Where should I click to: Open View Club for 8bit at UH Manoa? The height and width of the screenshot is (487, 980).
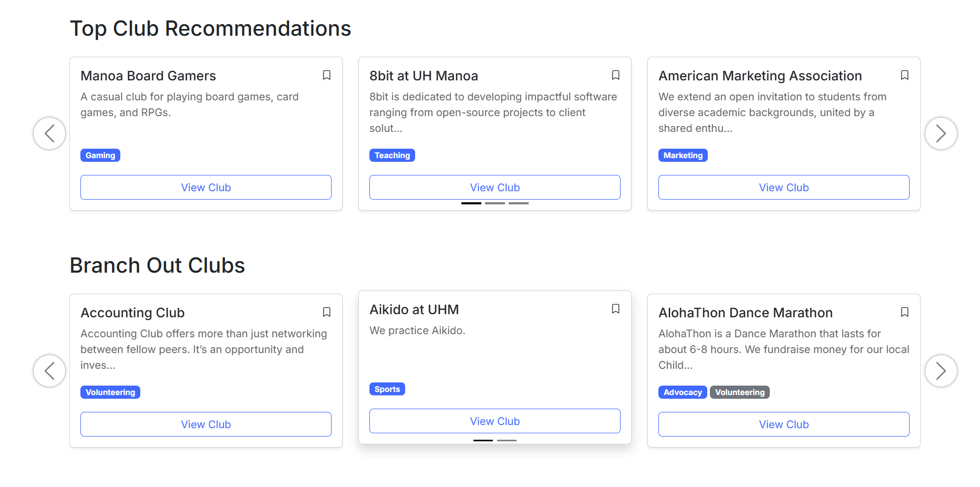click(495, 188)
